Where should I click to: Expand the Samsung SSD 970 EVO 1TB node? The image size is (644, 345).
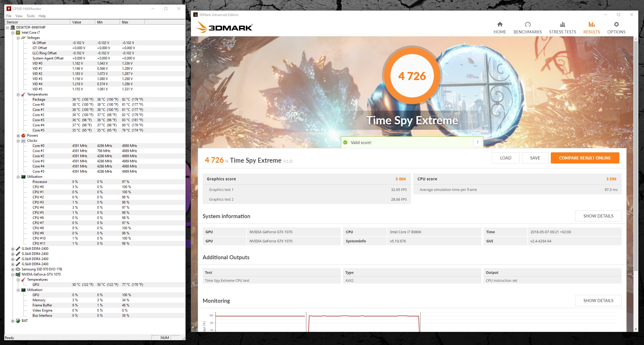coord(13,270)
